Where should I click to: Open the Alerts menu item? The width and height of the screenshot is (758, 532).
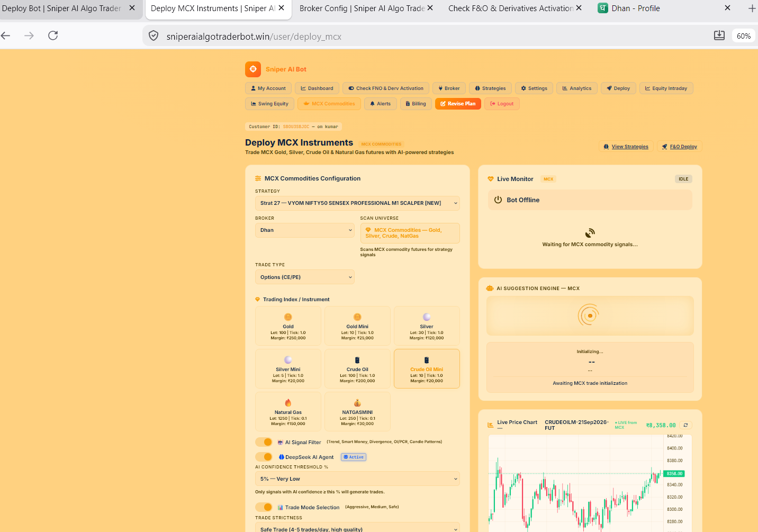(x=381, y=104)
